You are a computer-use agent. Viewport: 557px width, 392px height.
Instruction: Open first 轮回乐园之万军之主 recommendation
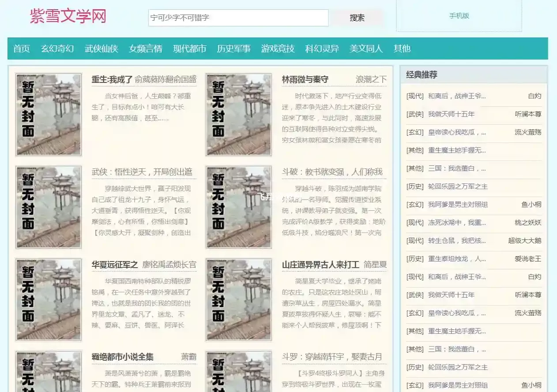pyautogui.click(x=458, y=187)
